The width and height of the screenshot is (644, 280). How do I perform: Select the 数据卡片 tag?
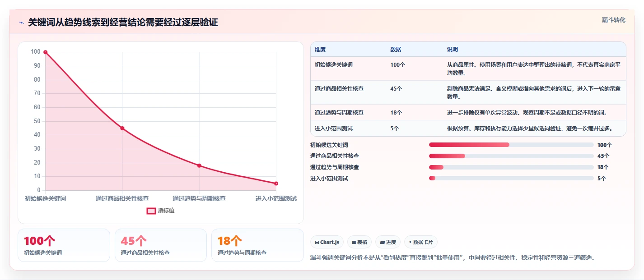click(x=420, y=242)
